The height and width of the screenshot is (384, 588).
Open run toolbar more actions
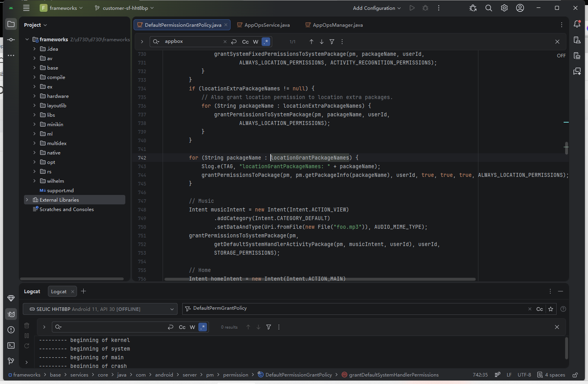click(439, 8)
